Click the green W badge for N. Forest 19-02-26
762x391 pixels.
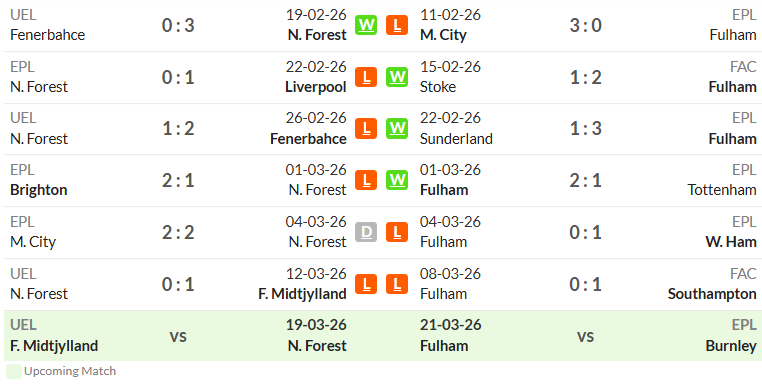[366, 25]
